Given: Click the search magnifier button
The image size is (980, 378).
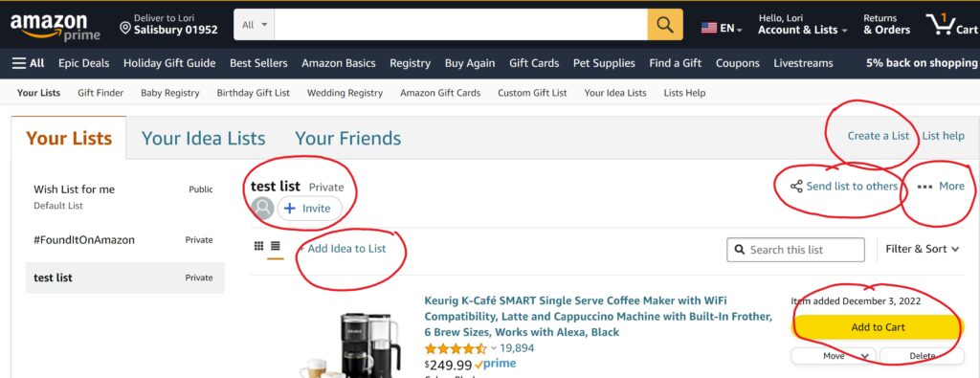Looking at the screenshot, I should pos(665,25).
